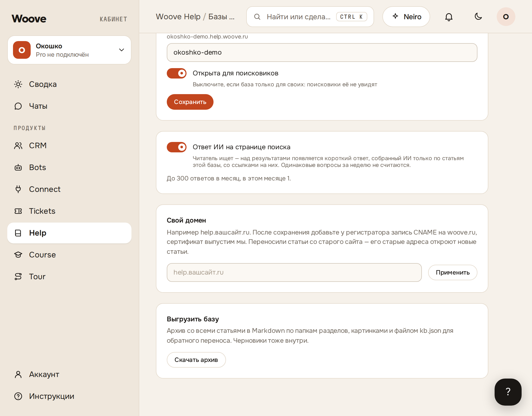The height and width of the screenshot is (416, 532).
Task: Click the Инструкции question circle icon
Action: 18,396
